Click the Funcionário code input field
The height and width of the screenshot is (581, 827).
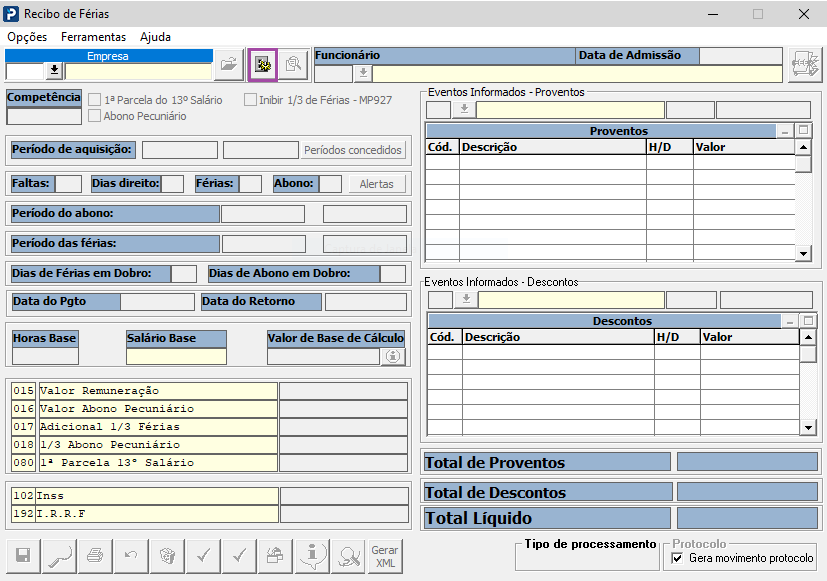point(334,74)
